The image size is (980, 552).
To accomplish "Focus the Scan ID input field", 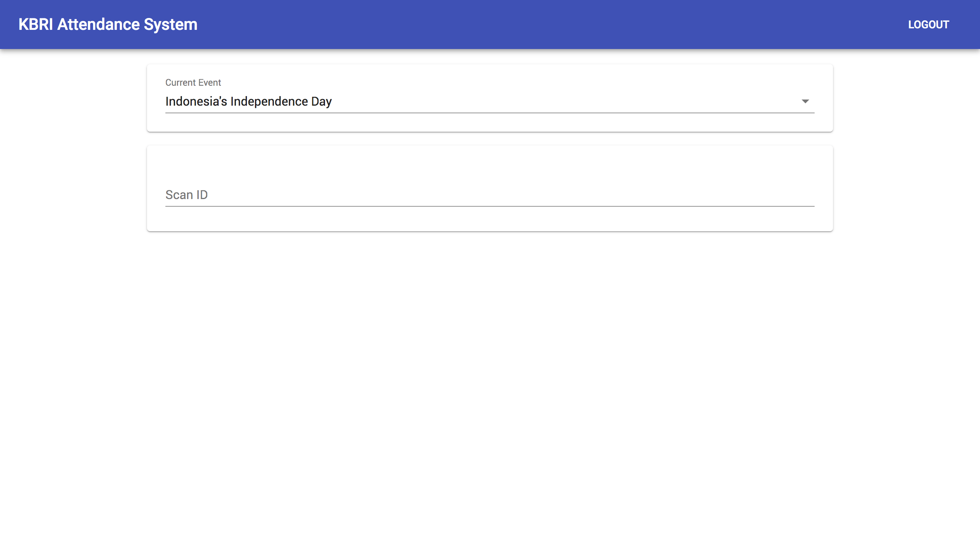I will pos(489,195).
